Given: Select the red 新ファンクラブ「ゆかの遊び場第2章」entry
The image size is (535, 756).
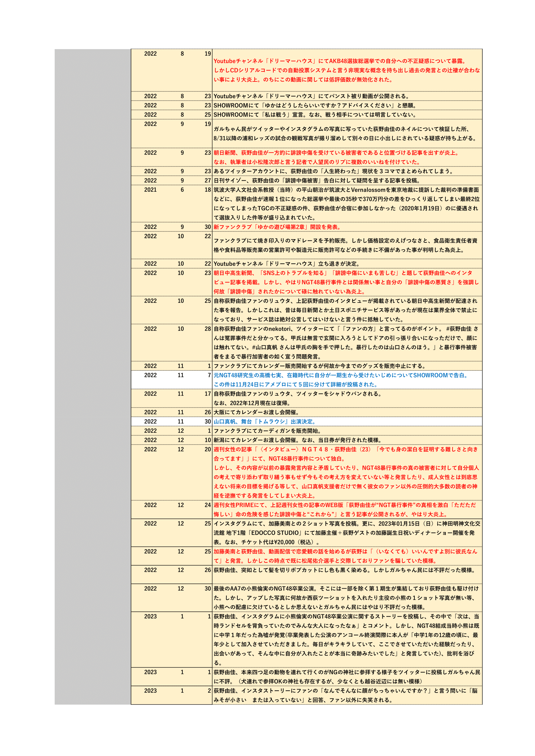Looking at the screenshot, I should pos(347,227).
